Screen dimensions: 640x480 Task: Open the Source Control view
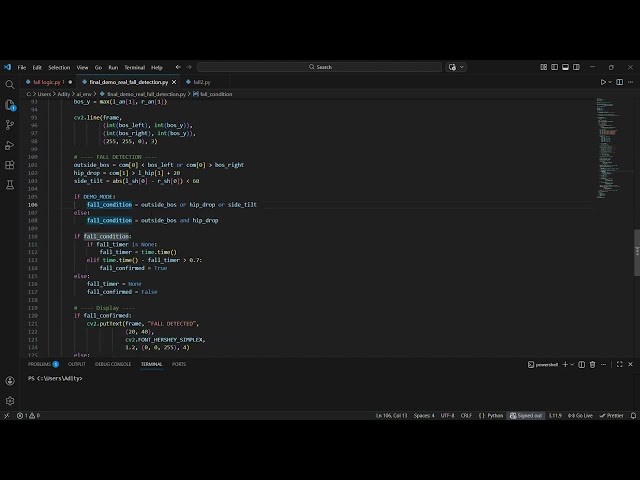(10, 125)
